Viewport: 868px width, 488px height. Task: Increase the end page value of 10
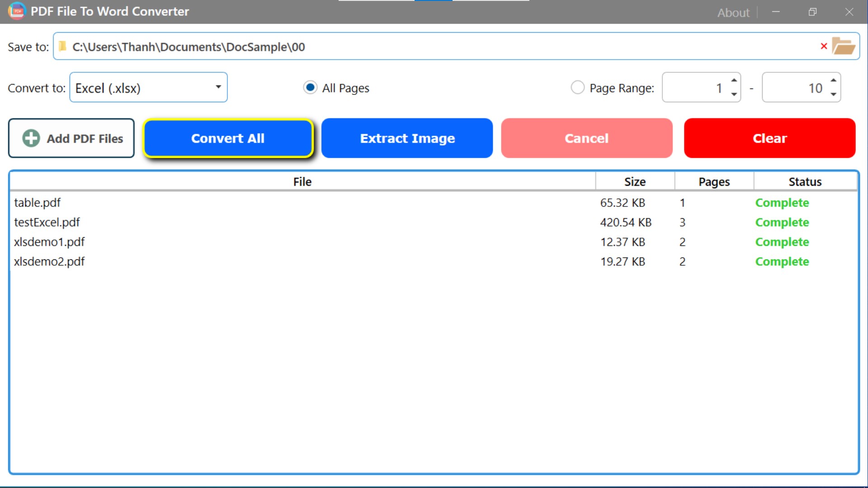[x=833, y=80]
